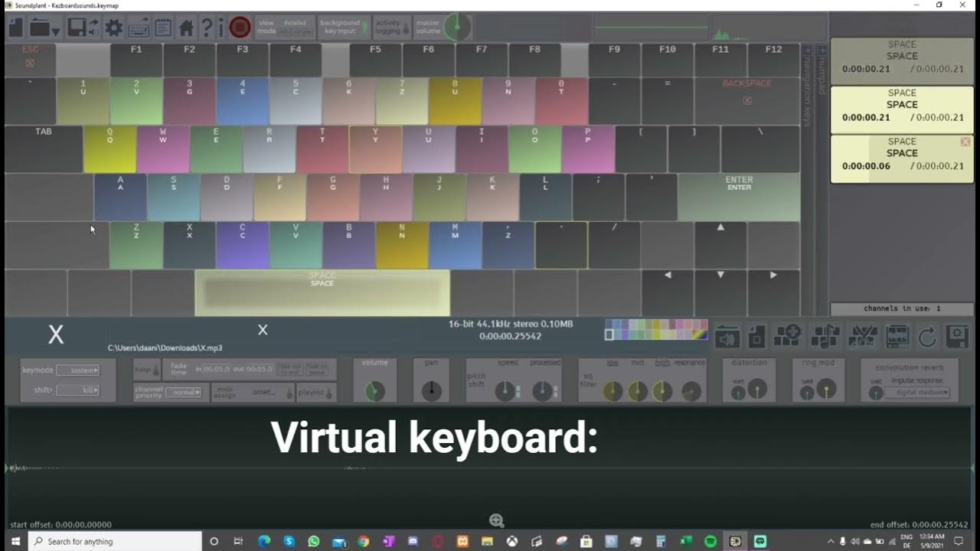Expand the numpad side panel

pyautogui.click(x=822, y=51)
